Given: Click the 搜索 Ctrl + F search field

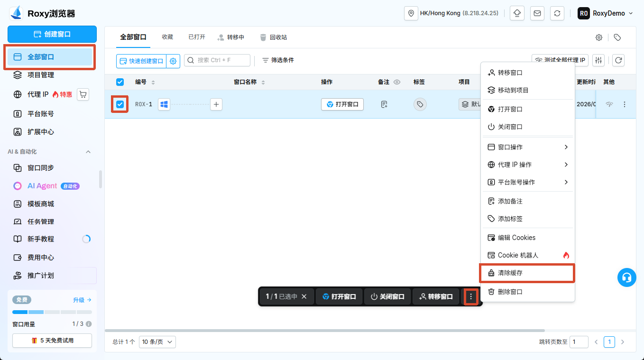Looking at the screenshot, I should (x=217, y=60).
